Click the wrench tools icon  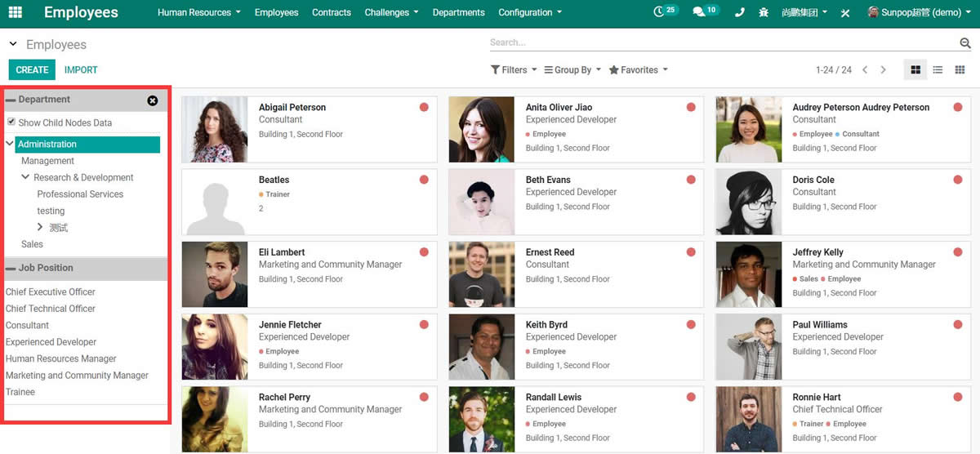pos(845,13)
